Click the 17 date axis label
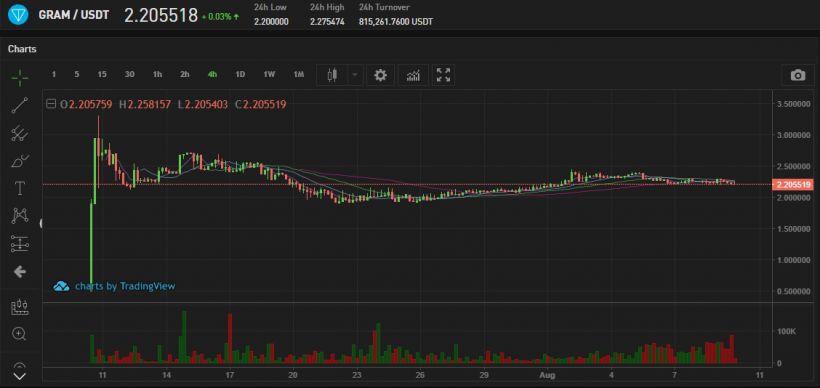 (230, 375)
